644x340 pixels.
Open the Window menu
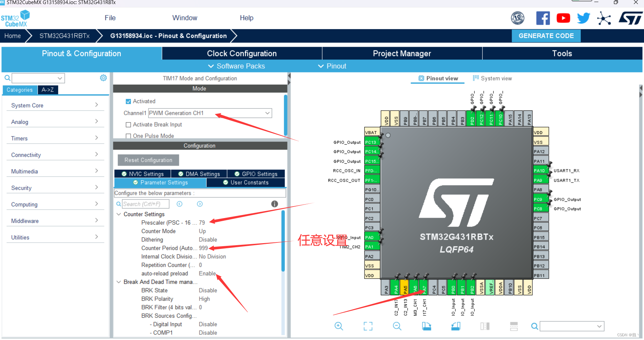point(185,18)
